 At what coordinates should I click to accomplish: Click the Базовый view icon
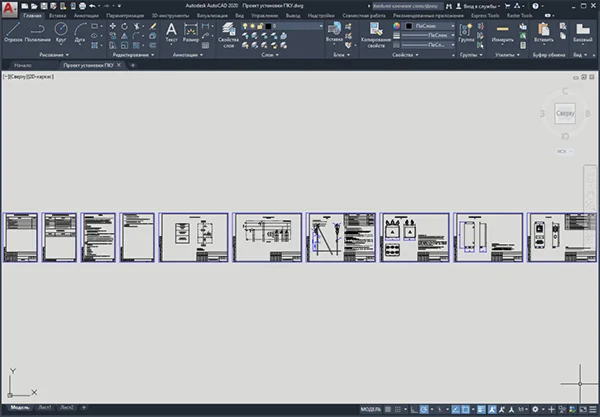[583, 32]
